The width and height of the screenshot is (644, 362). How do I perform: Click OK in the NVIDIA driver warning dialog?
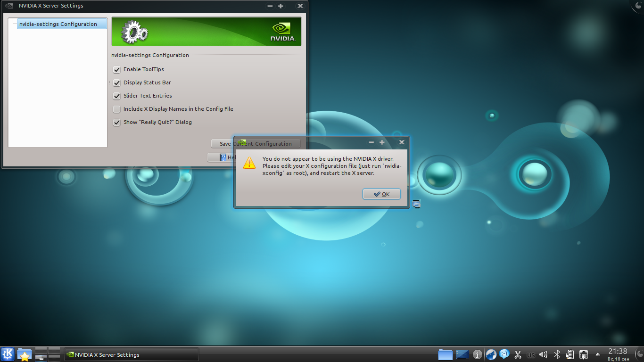coord(381,194)
